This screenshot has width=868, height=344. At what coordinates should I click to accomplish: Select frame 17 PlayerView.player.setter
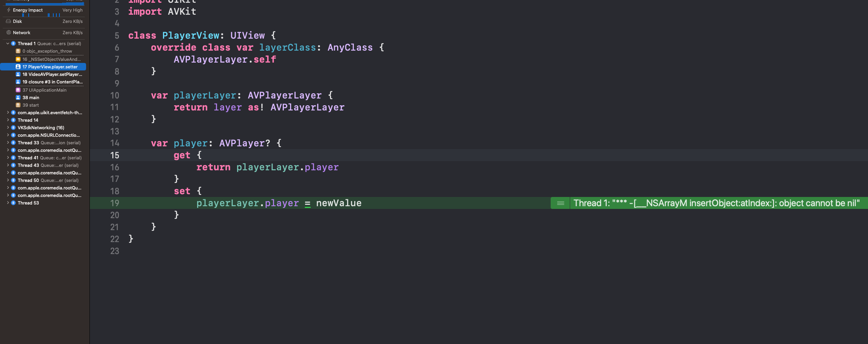(x=43, y=67)
